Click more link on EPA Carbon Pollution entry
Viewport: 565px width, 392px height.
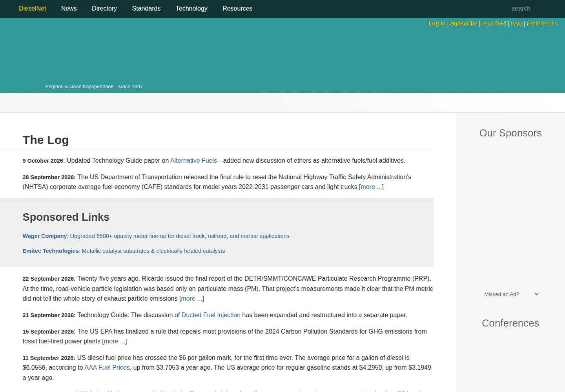pyautogui.click(x=115, y=341)
